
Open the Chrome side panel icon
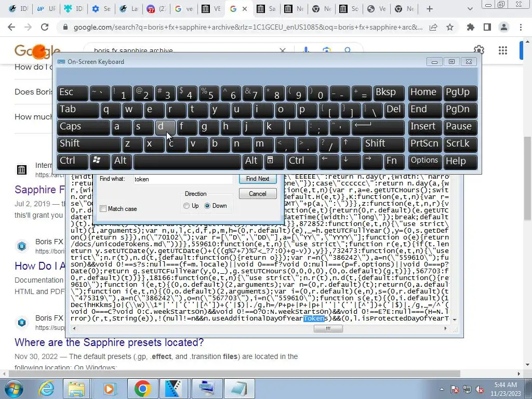(487, 27)
